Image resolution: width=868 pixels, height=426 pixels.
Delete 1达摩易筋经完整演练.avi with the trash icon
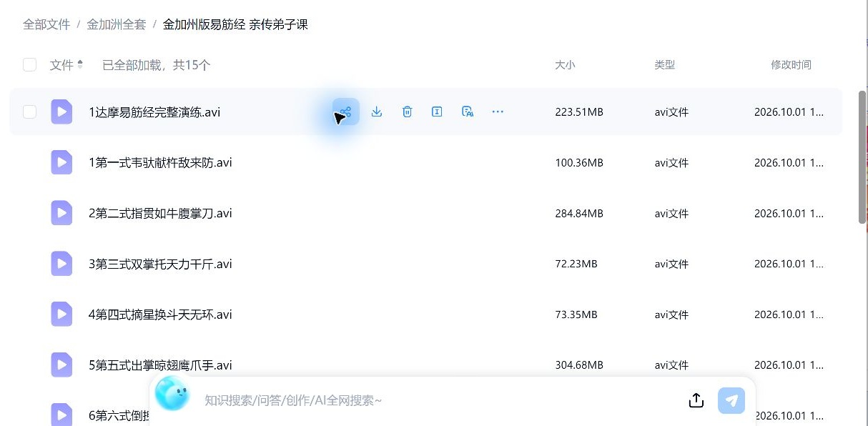407,112
